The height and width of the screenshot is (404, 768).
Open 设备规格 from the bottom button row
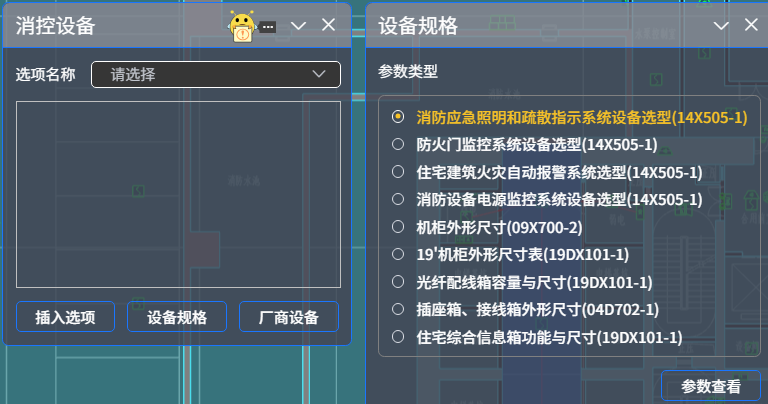tap(177, 318)
